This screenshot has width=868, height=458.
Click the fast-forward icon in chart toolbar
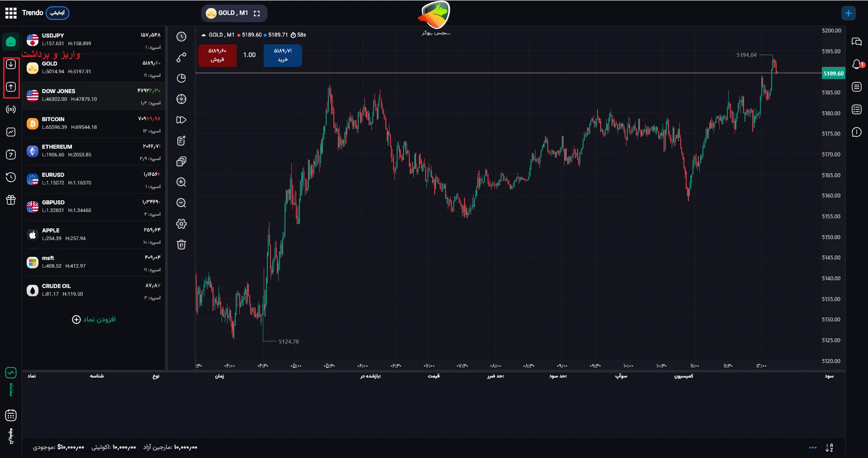tap(181, 120)
